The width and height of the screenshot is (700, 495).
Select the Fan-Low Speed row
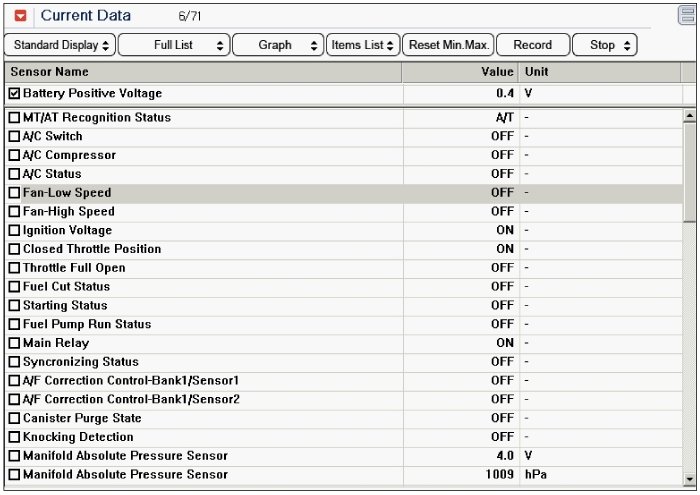[x=343, y=193]
